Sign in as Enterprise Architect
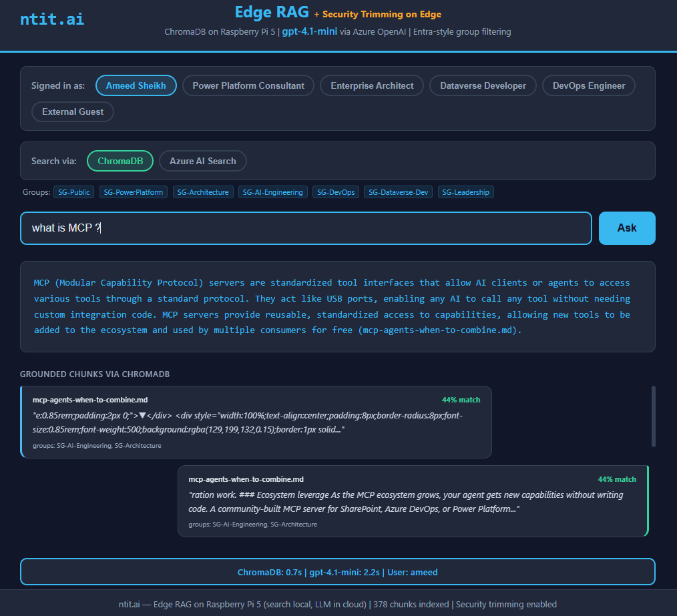Screen dimensions: 677x616 click(x=372, y=85)
